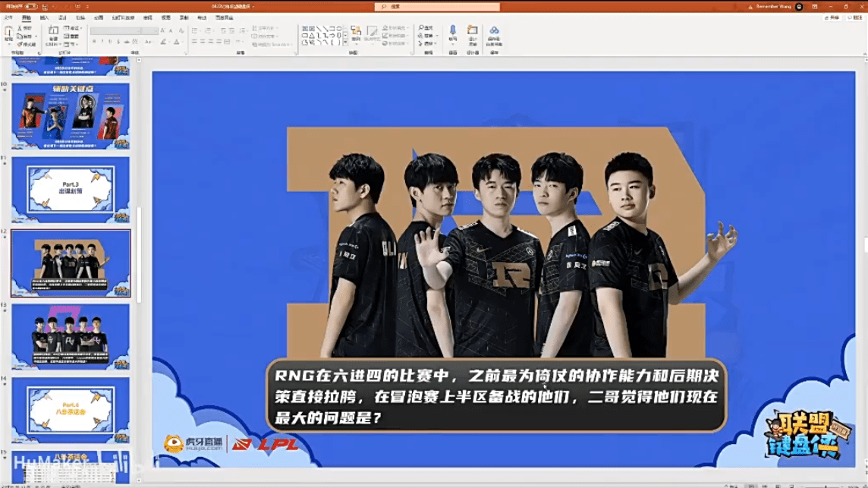
Task: Open the Shape Fill dropdown
Action: (395, 28)
